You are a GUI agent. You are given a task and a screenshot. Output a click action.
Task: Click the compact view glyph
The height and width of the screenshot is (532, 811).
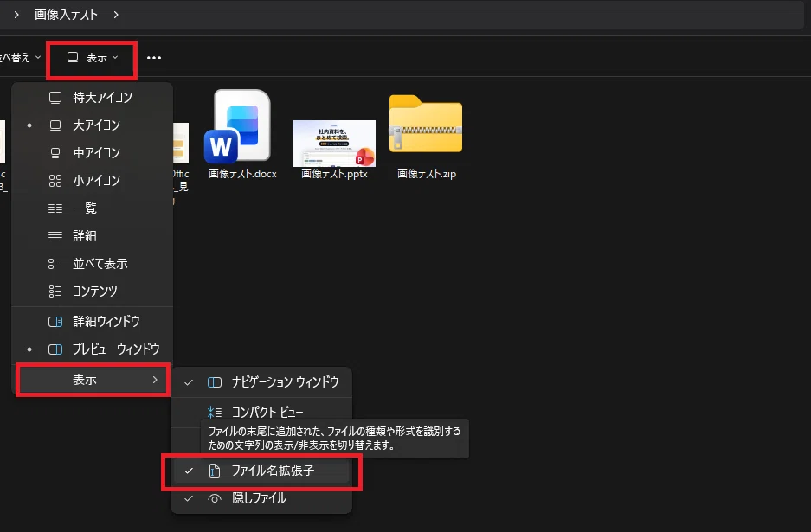pyautogui.click(x=214, y=412)
